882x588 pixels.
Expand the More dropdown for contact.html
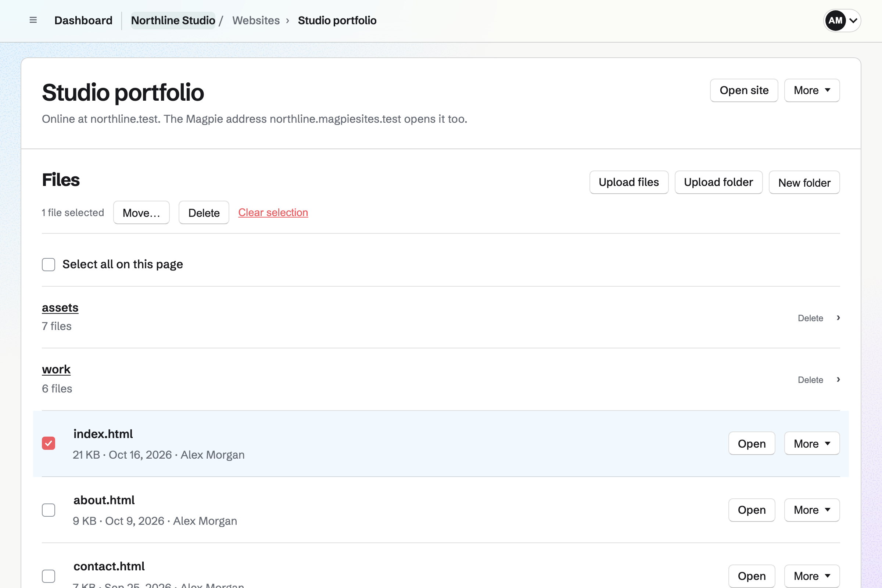tap(812, 576)
